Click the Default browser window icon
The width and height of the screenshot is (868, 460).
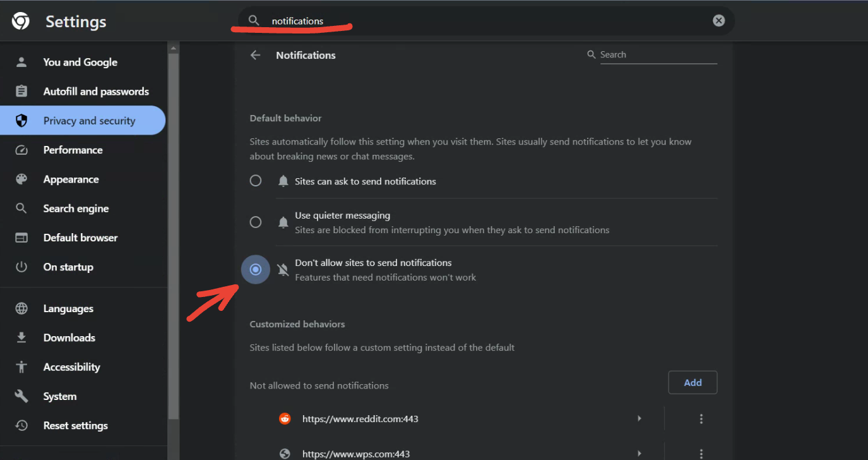(x=21, y=238)
